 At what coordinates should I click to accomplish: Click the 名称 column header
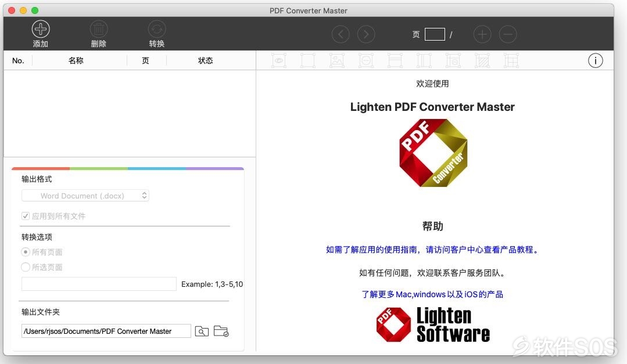(x=76, y=60)
